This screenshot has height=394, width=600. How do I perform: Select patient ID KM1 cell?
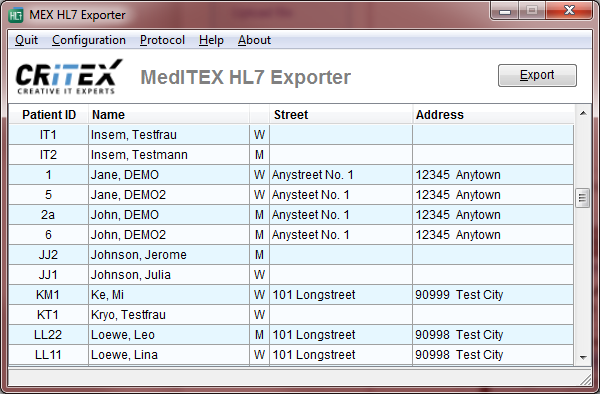point(49,295)
